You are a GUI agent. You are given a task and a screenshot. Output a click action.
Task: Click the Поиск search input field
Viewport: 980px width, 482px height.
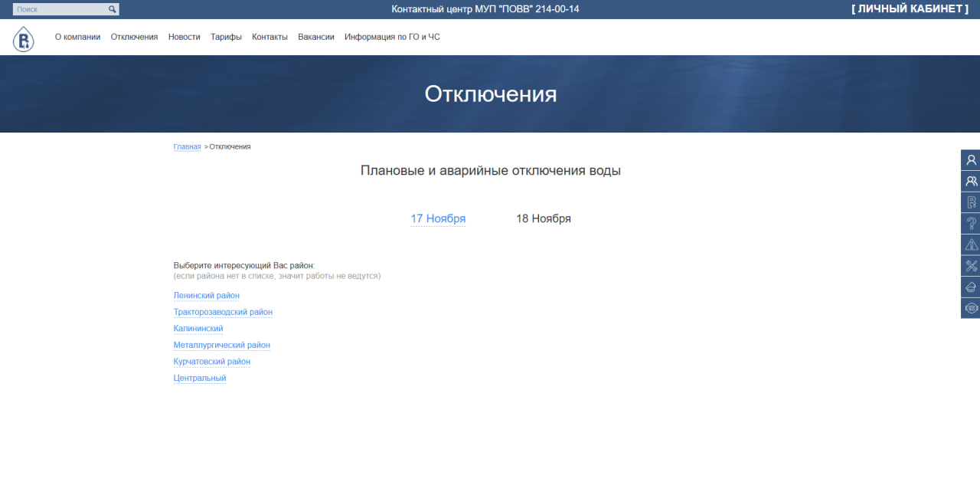pos(60,9)
